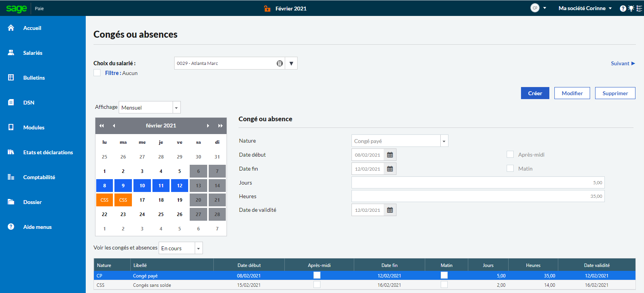The image size is (644, 293).
Task: Sort by the Date validité column header
Action: pyautogui.click(x=597, y=265)
